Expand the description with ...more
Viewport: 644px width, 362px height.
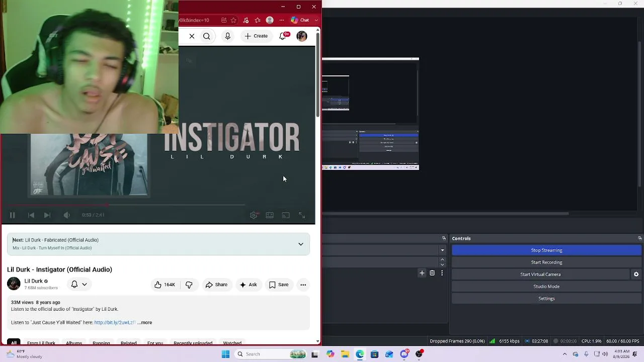coord(144,323)
